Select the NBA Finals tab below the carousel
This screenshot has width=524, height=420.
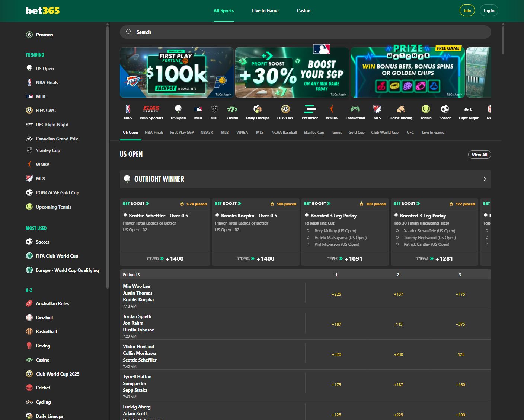[154, 132]
